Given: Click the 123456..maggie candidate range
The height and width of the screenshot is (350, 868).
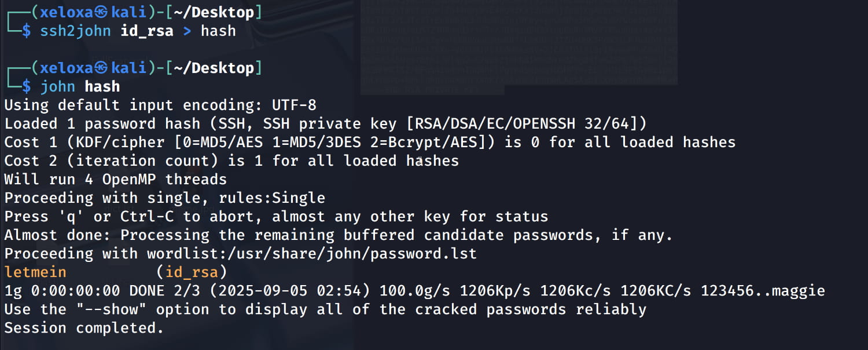Looking at the screenshot, I should [x=763, y=291].
